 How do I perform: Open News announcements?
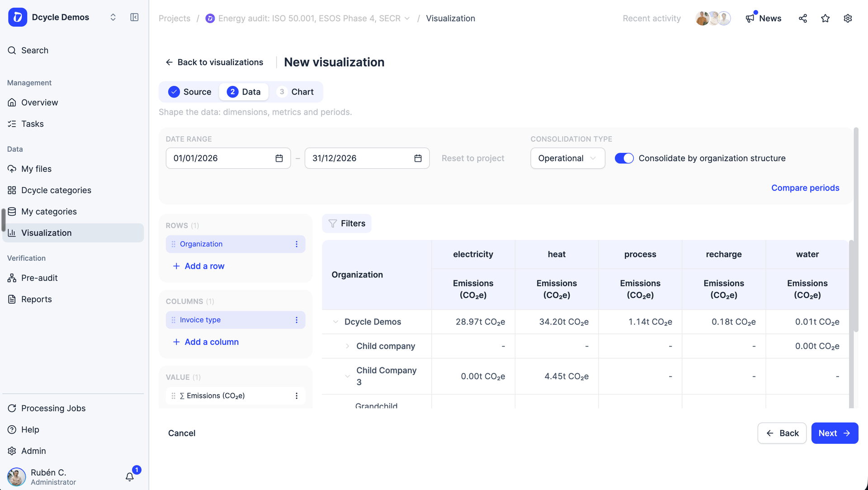(x=764, y=18)
